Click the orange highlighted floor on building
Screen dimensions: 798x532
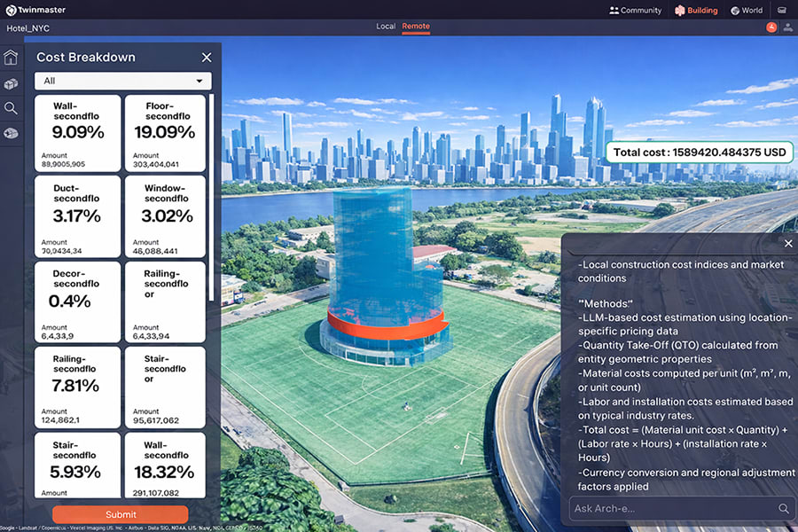click(387, 325)
